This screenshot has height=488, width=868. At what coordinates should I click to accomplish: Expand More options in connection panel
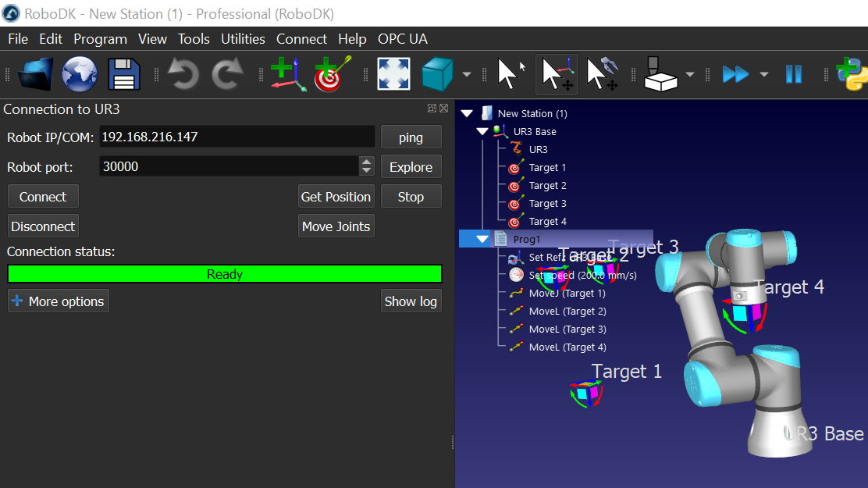pos(58,301)
